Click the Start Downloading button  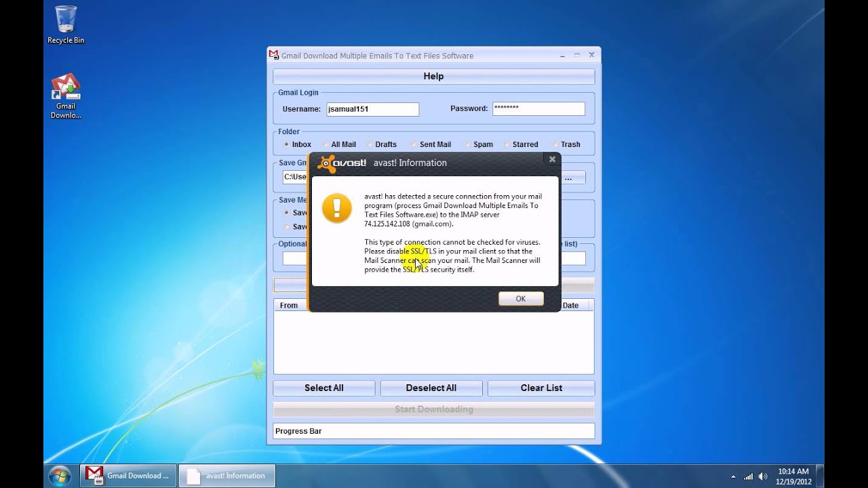(x=434, y=409)
